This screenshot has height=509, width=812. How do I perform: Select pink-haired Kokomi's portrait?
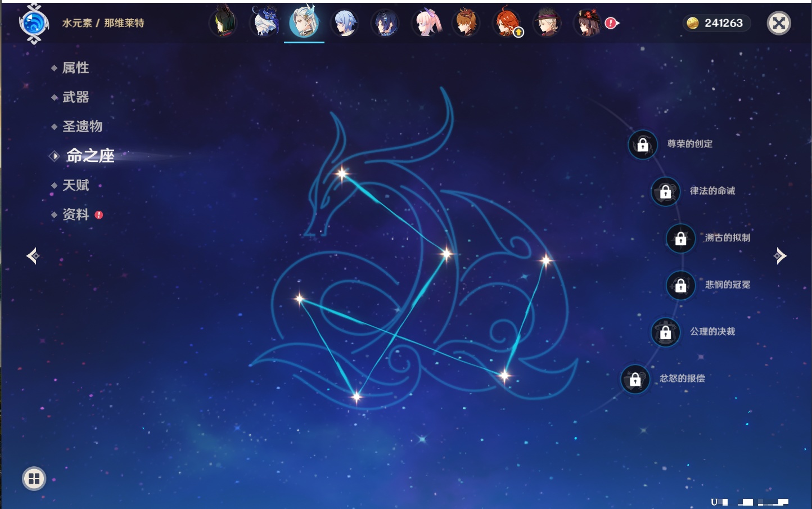point(426,24)
